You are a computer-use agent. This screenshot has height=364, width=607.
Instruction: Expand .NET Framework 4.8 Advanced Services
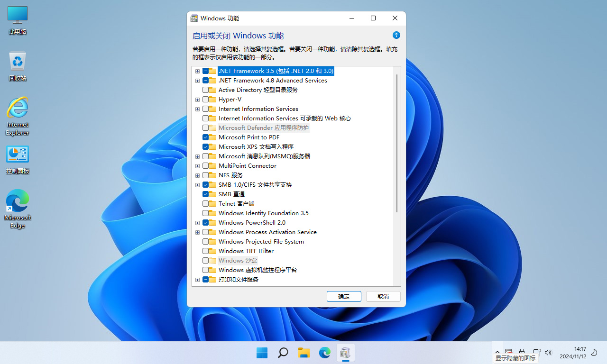197,81
